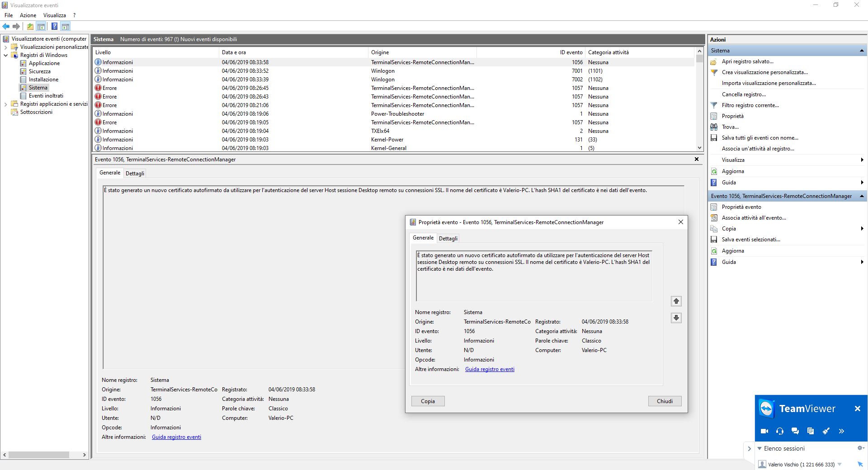868x470 pixels.
Task: Open help with the blue question-mark icon
Action: point(54,26)
